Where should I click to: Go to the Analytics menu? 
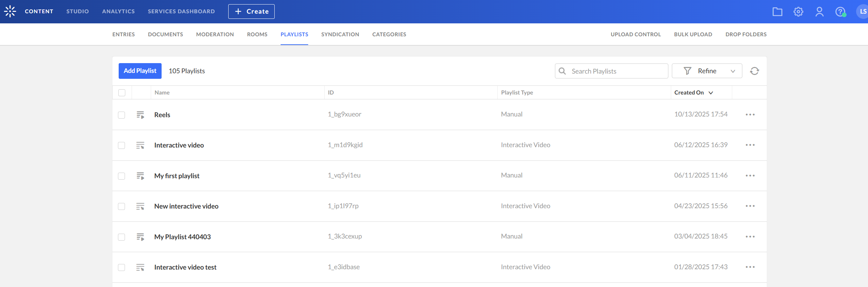pos(118,12)
